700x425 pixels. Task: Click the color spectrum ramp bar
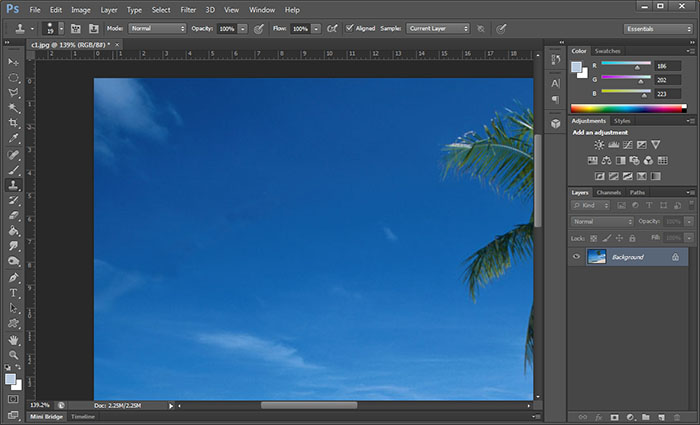[625, 107]
